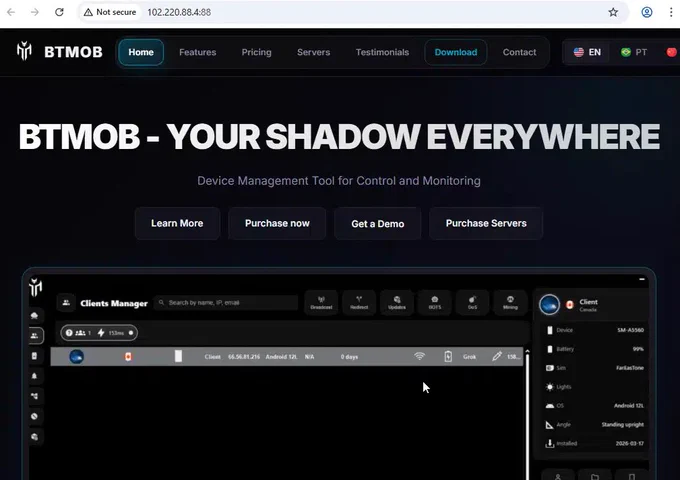Open the Testimonials nav item
Viewport: 680px width, 480px height.
click(x=382, y=52)
